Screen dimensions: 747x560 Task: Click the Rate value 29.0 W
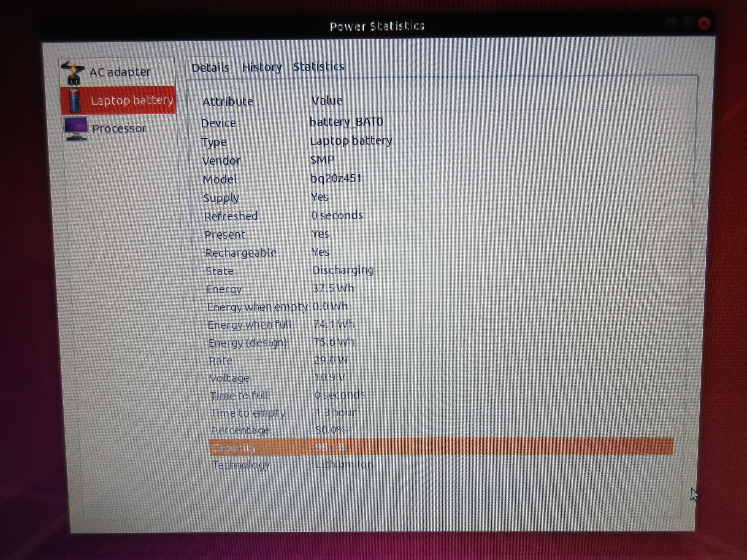click(331, 360)
